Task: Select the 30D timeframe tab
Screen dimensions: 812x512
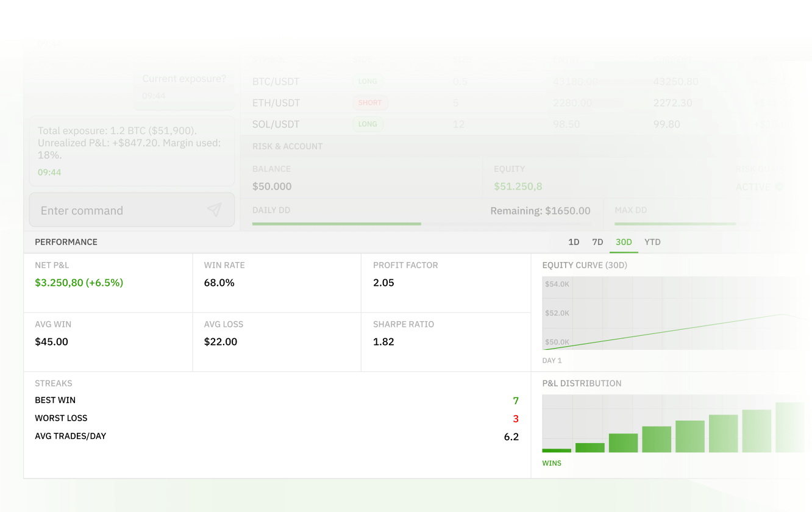Action: (624, 242)
